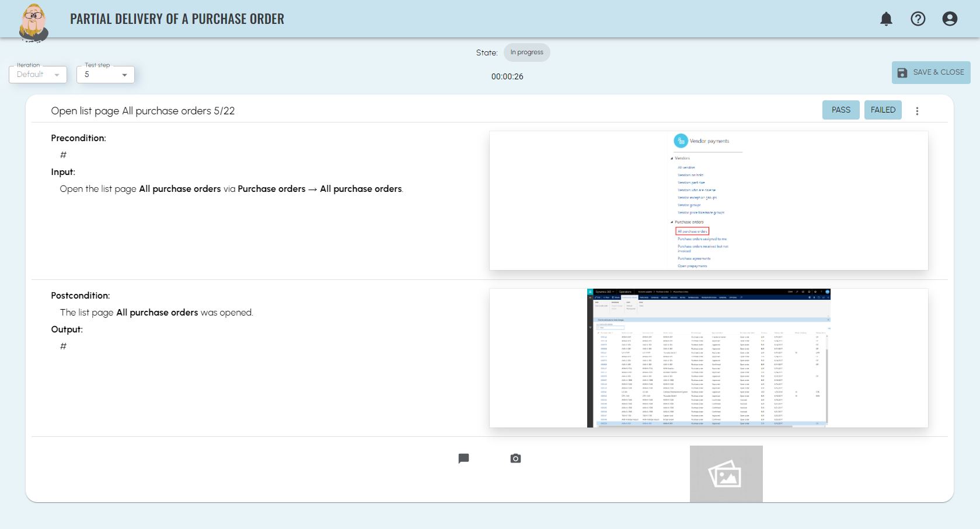Click the Partial Delivery of a Purchase Order title

pos(177,19)
